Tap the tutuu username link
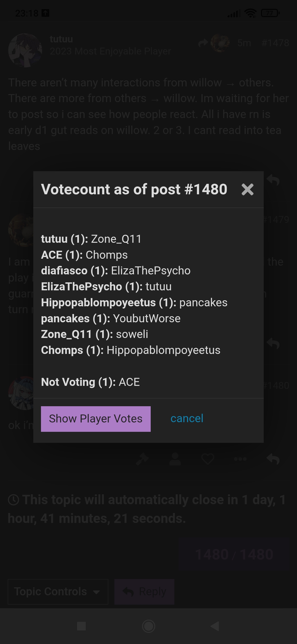297x644 pixels. point(61,39)
